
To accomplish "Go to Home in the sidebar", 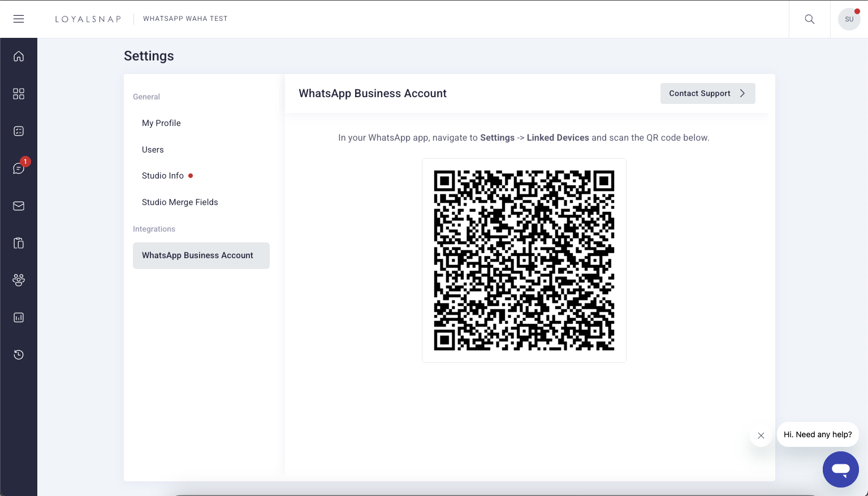I will pyautogui.click(x=19, y=56).
